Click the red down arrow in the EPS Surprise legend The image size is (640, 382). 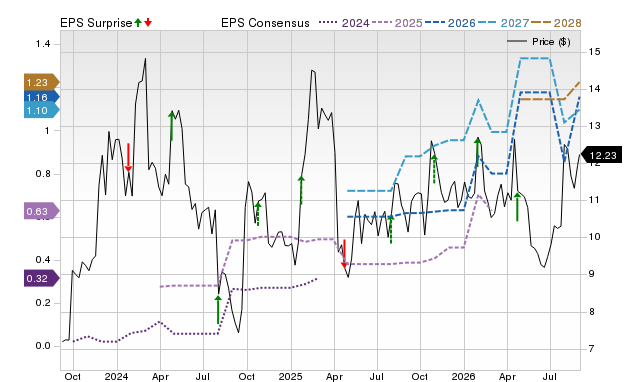click(148, 23)
